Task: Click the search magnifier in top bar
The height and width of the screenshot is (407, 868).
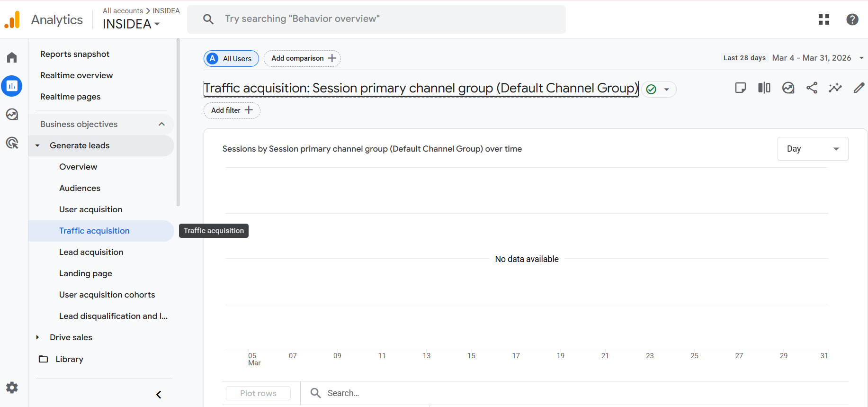Action: point(208,19)
